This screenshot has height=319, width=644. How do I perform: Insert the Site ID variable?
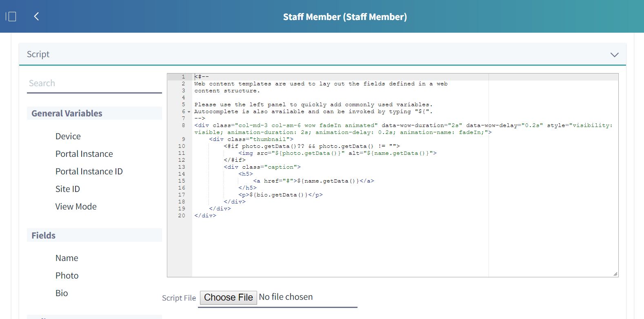[x=68, y=189]
